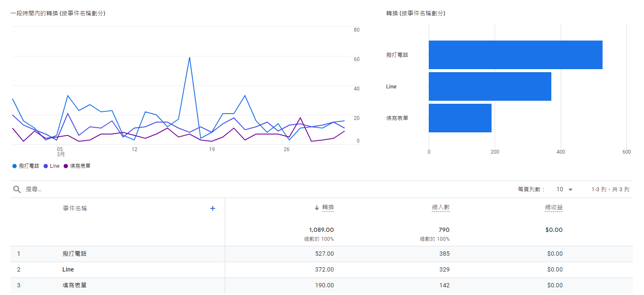Click the 撥打電話 text in chart legend
The width and height of the screenshot is (644, 295).
[29, 166]
